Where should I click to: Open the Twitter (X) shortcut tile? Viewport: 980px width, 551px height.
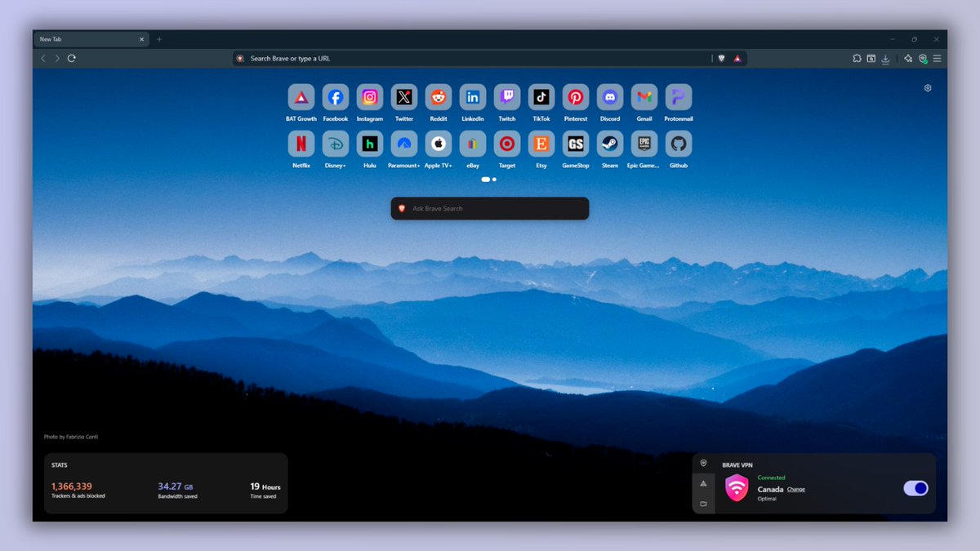(404, 97)
